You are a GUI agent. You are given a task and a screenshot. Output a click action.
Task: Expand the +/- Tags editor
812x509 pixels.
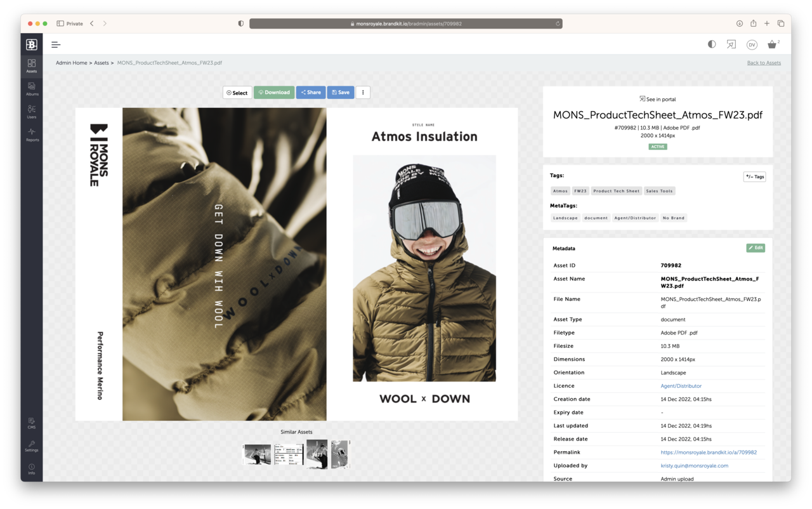[754, 177]
